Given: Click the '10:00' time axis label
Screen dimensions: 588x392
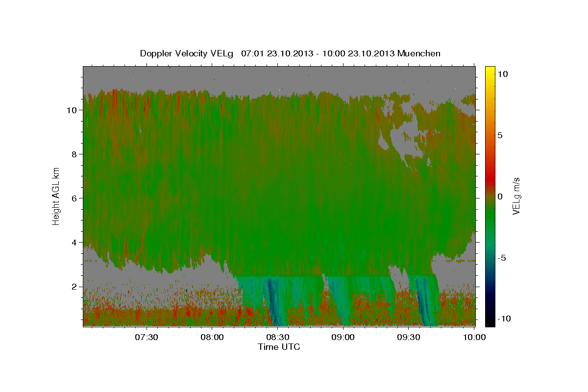Looking at the screenshot, I should point(474,337).
